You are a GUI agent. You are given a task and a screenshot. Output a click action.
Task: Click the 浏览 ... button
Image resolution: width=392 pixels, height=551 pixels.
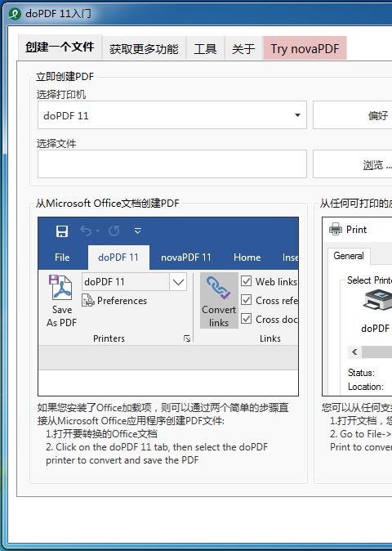tap(353, 164)
